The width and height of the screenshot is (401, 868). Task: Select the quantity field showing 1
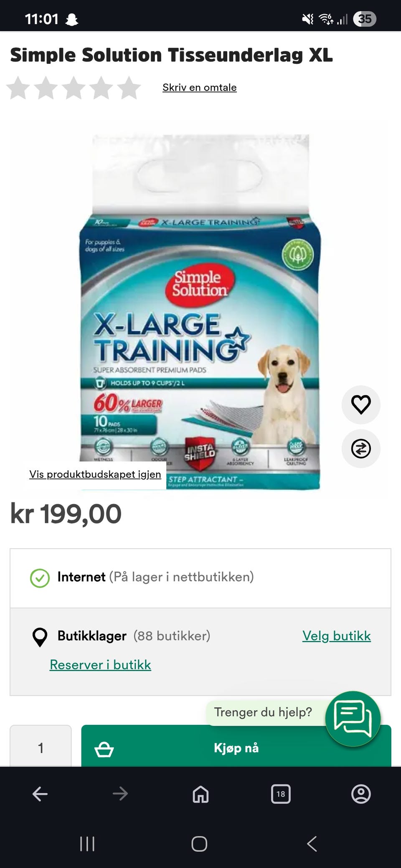[x=41, y=746]
